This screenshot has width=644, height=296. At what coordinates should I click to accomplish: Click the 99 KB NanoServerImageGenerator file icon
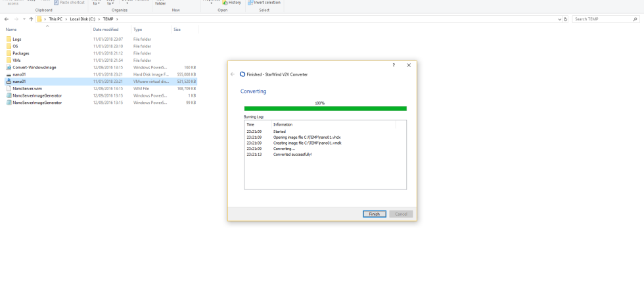coord(9,103)
